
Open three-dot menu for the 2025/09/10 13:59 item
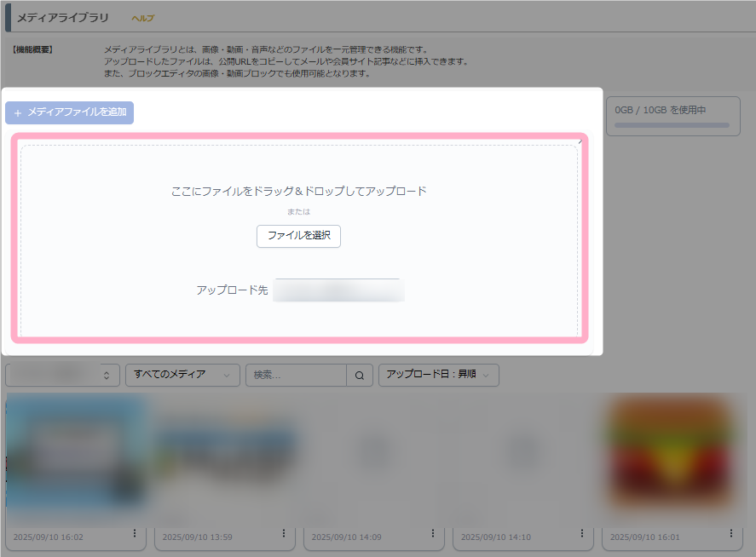click(283, 533)
